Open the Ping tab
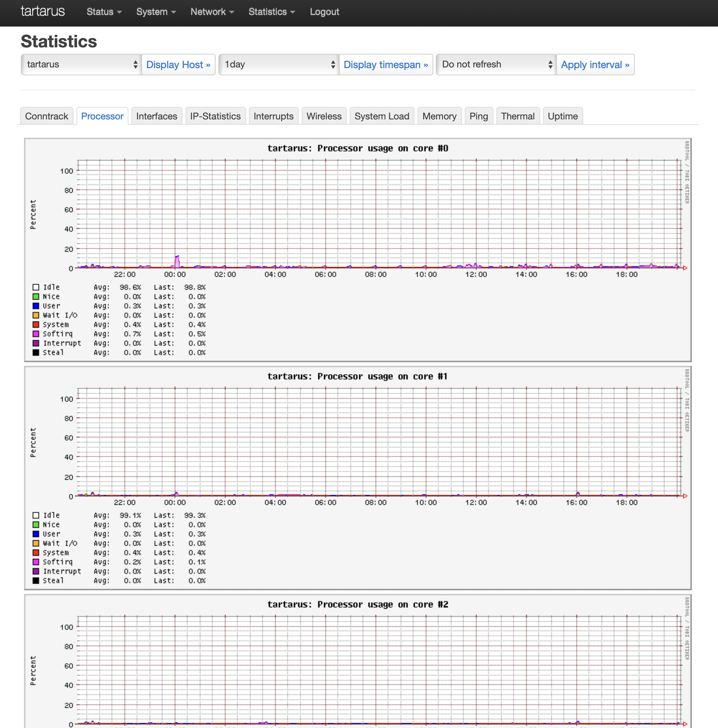Screen dimensions: 718x728 tap(478, 116)
